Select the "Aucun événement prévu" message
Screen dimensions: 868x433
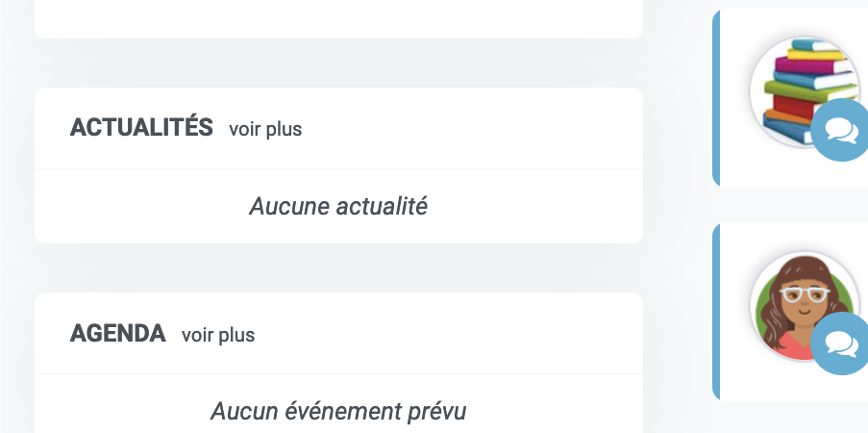click(338, 412)
